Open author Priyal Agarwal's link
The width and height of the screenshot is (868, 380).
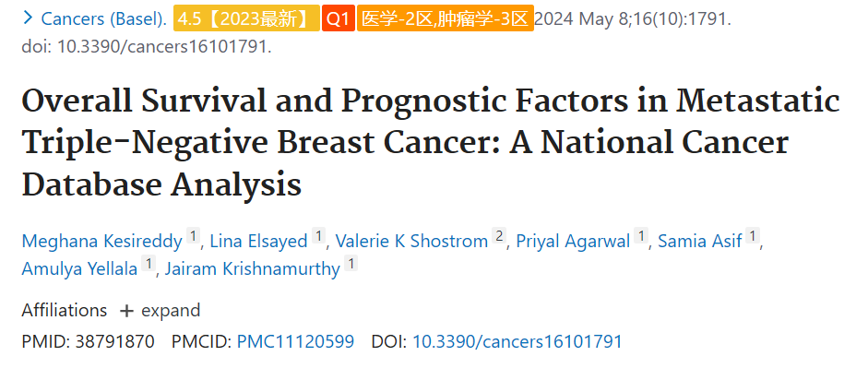(x=573, y=242)
